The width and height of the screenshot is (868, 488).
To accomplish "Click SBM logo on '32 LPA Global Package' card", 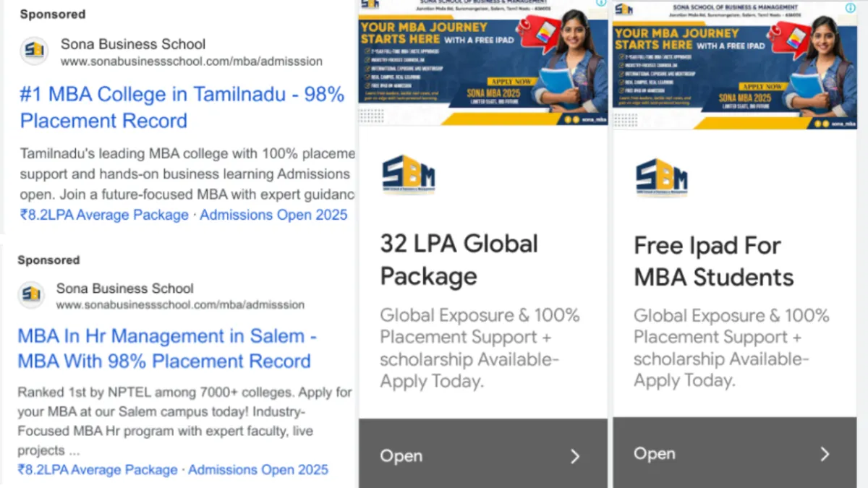I will coord(409,174).
